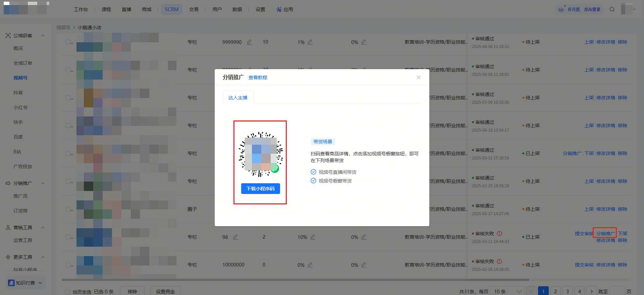This screenshot has width=644, height=295.
Task: Open the 10 条 page size dropdown
Action: 507,291
